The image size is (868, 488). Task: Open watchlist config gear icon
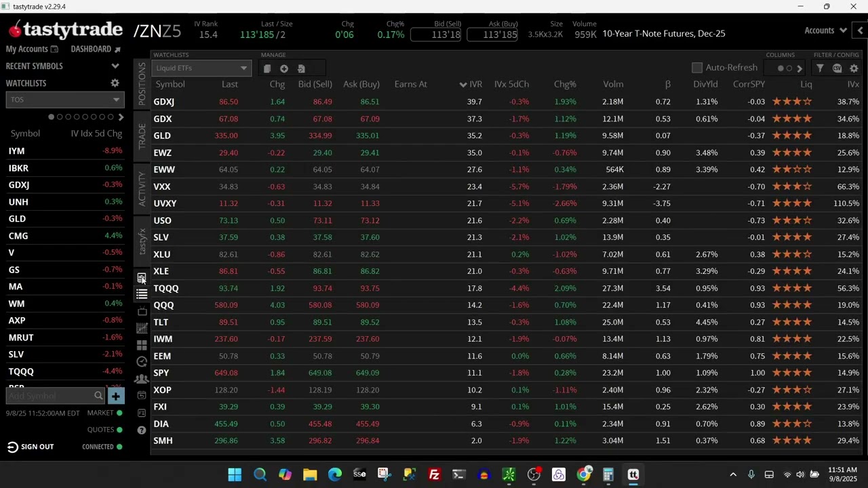(854, 68)
